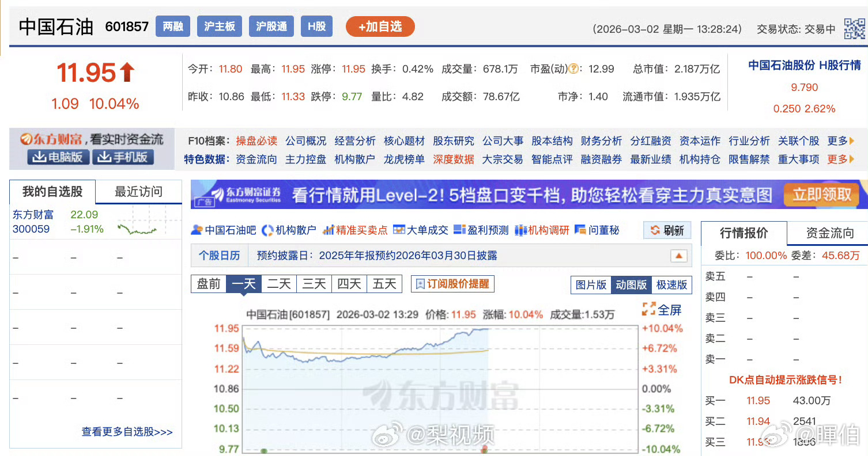The height and width of the screenshot is (456, 868).
Task: Open 经营分析 link
Action: (355, 141)
